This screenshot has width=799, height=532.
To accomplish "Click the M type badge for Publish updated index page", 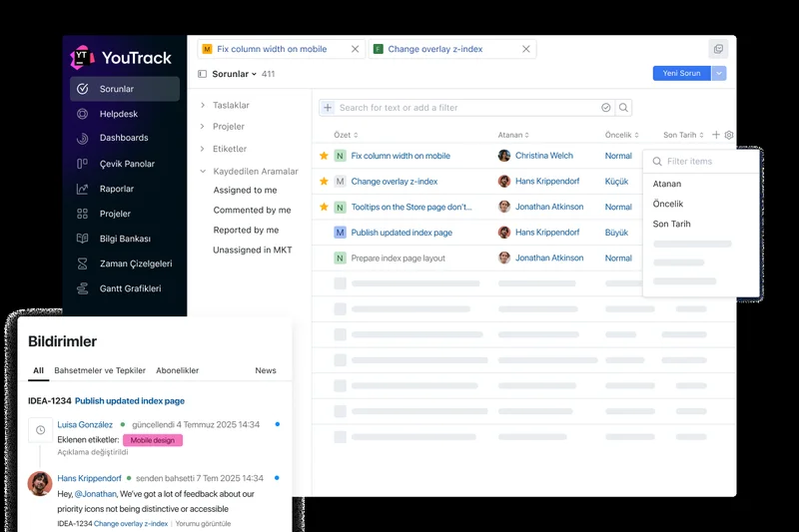I will tap(340, 233).
